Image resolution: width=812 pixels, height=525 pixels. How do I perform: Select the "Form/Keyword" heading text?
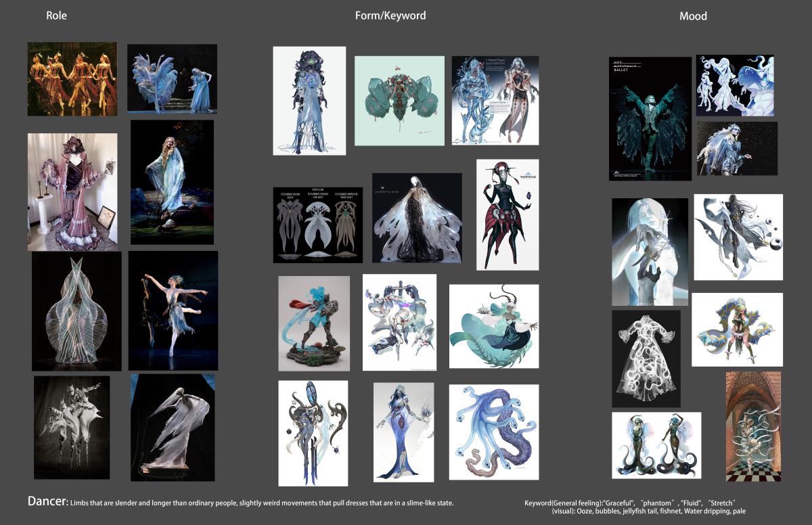coord(390,16)
